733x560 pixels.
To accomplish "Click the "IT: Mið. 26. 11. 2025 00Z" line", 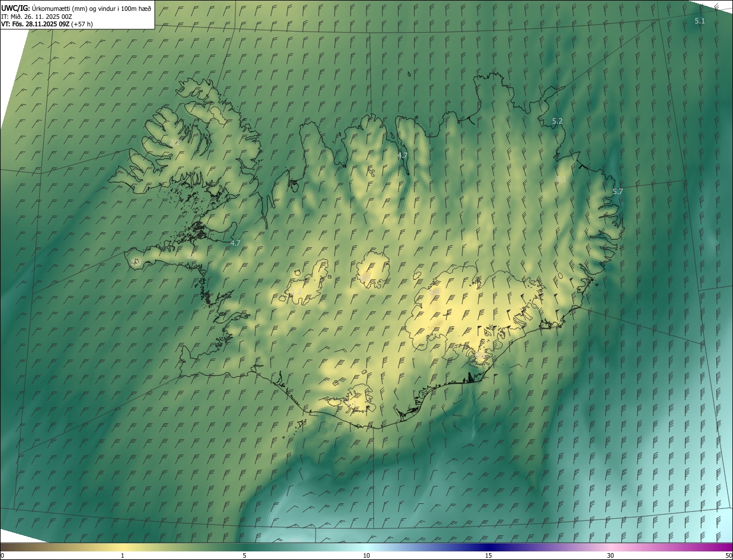I will click(36, 16).
